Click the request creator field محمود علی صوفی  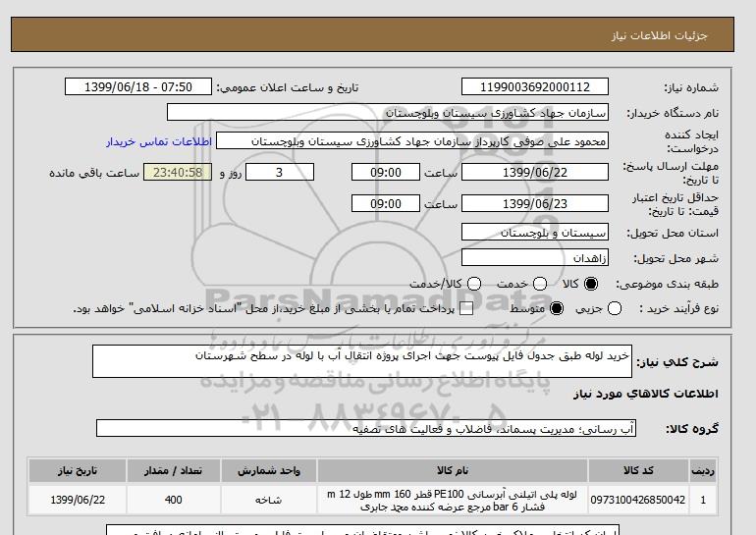(x=412, y=140)
